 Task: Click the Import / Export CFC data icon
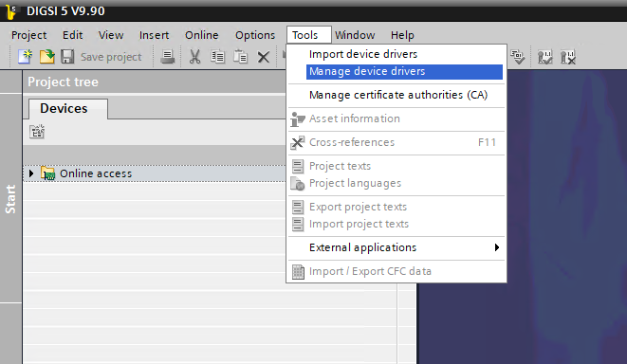tap(298, 272)
